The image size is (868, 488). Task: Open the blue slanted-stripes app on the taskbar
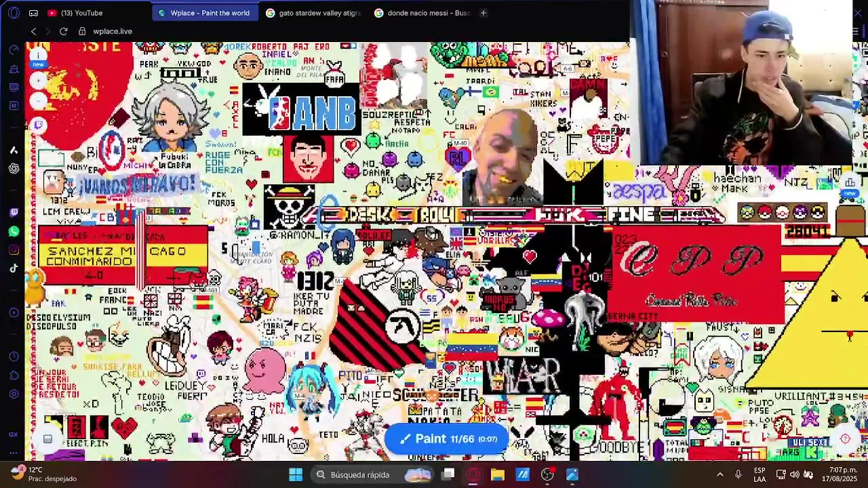pyautogui.click(x=523, y=474)
